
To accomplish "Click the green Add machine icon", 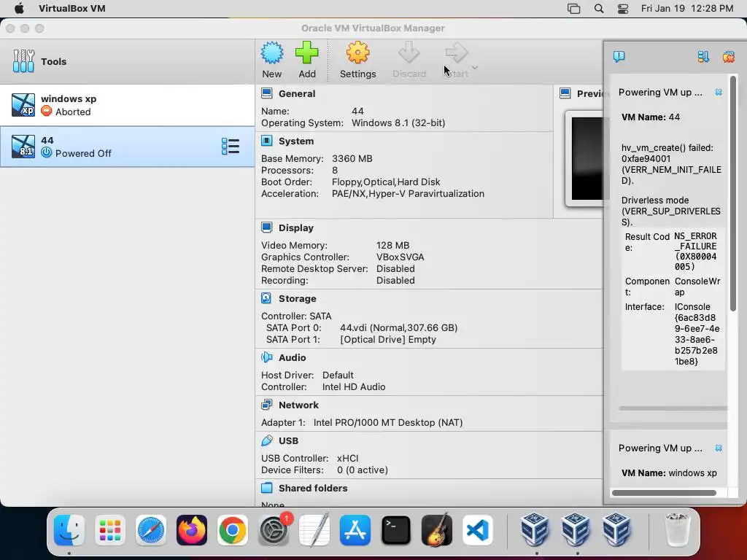I will point(307,52).
